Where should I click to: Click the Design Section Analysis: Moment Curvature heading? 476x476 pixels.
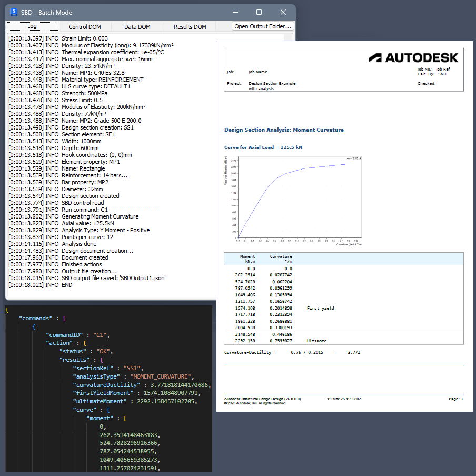(x=284, y=130)
